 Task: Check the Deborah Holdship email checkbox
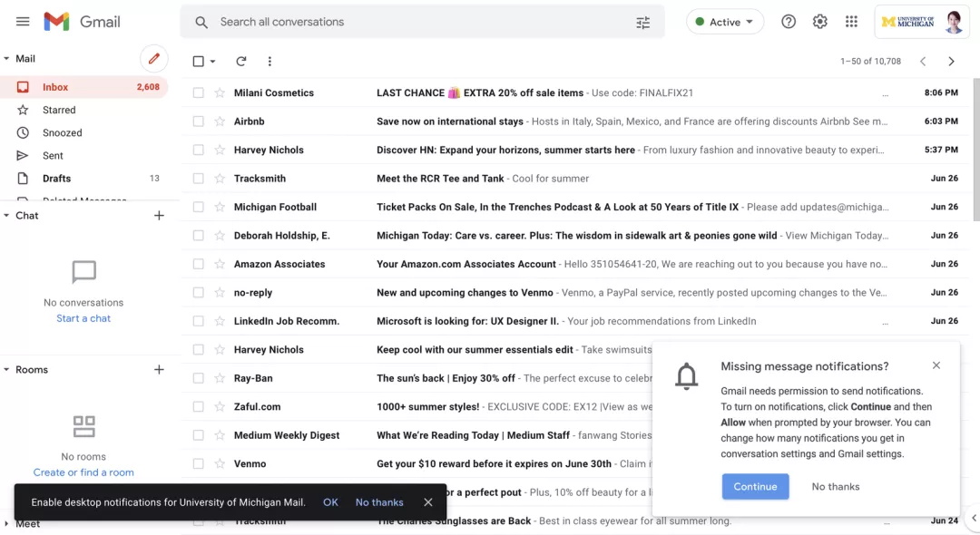tap(198, 236)
